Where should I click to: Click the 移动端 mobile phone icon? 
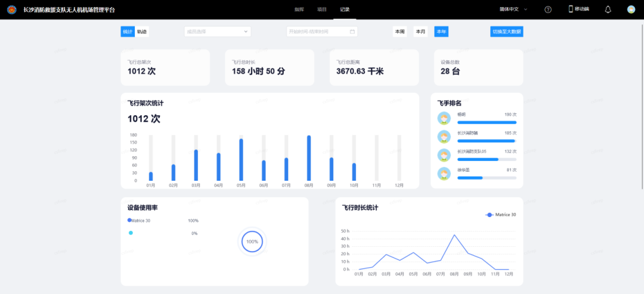coord(571,9)
